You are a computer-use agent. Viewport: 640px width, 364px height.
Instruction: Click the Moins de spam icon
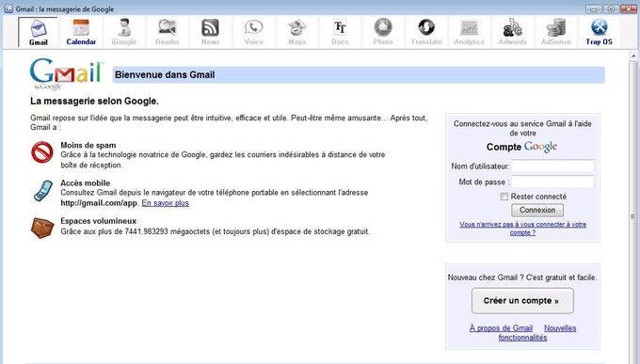[42, 152]
